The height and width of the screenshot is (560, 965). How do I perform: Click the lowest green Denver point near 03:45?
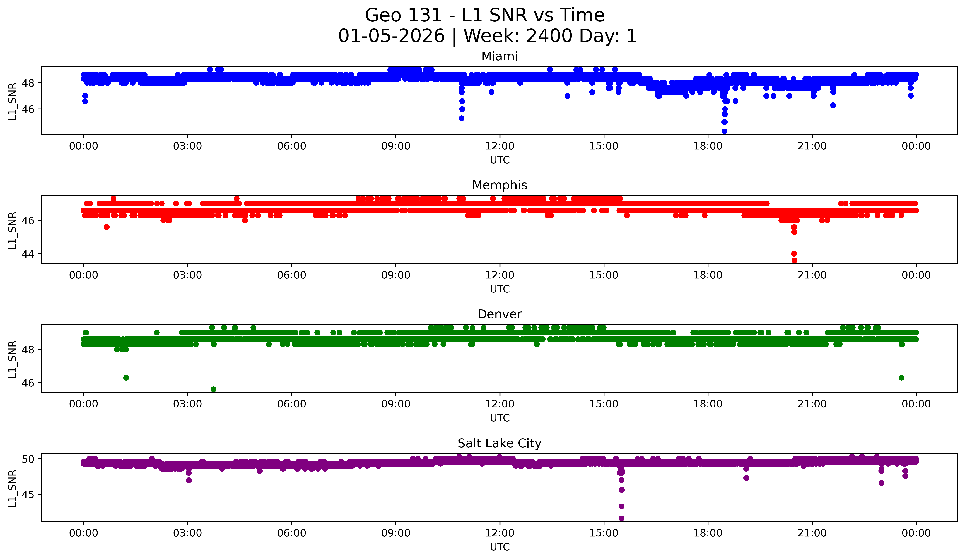214,389
